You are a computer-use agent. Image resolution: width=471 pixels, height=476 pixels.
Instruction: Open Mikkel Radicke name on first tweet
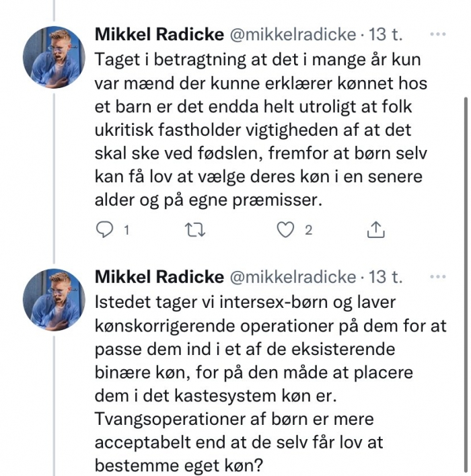point(159,34)
